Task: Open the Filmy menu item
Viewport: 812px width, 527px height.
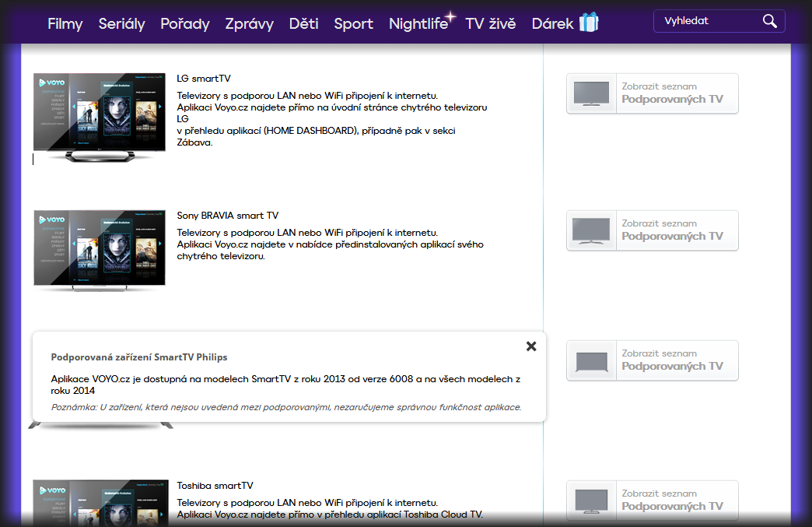Action: click(x=65, y=24)
